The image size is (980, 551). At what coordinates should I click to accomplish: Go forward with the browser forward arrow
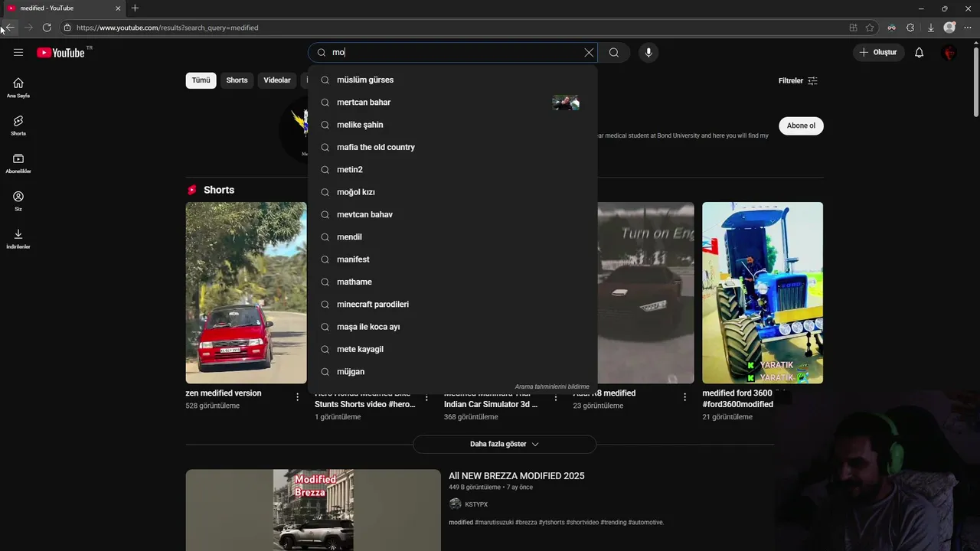point(28,28)
